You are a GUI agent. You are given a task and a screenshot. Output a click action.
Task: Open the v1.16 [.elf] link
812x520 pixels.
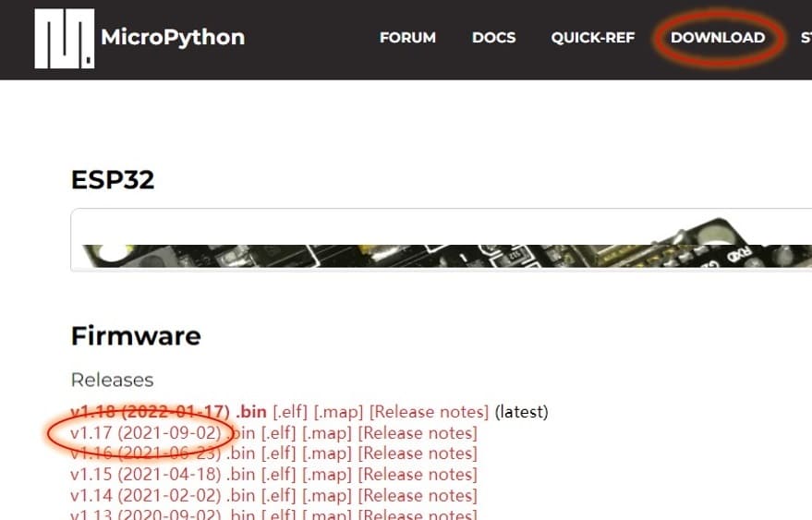click(279, 453)
